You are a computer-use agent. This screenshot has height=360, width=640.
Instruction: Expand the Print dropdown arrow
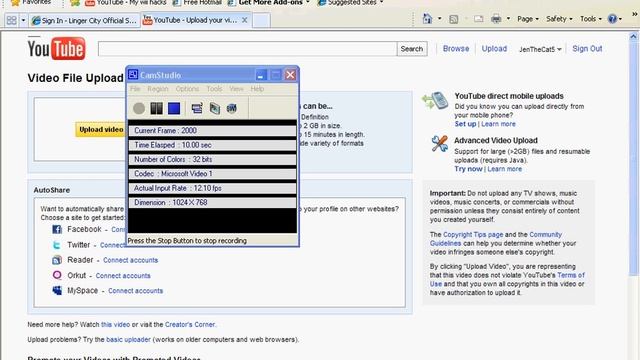tap(508, 19)
